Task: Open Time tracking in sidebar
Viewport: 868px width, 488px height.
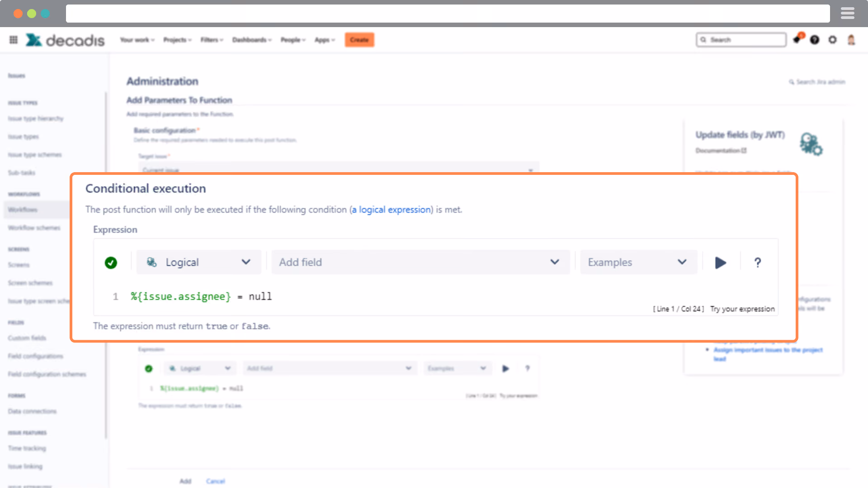Action: coord(27,448)
